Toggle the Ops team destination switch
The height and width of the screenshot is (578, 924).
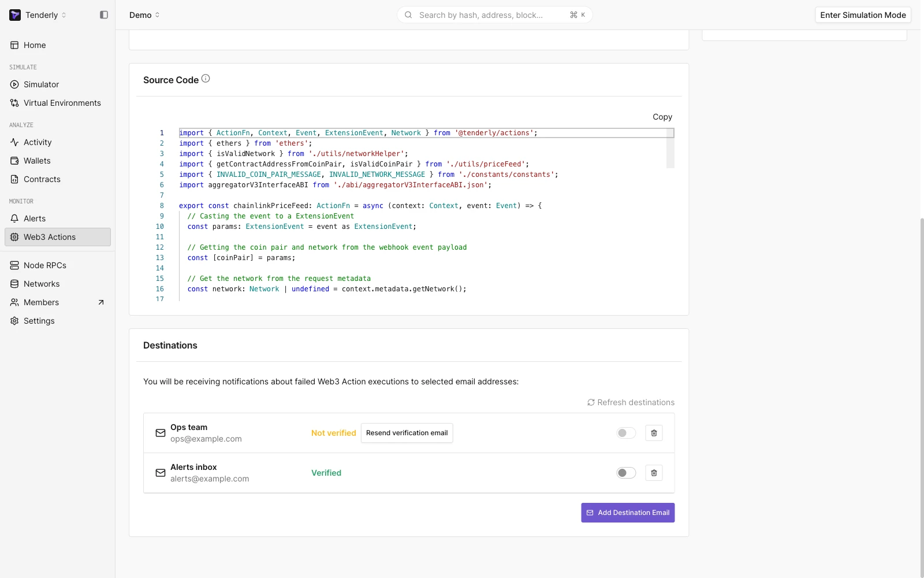tap(626, 433)
